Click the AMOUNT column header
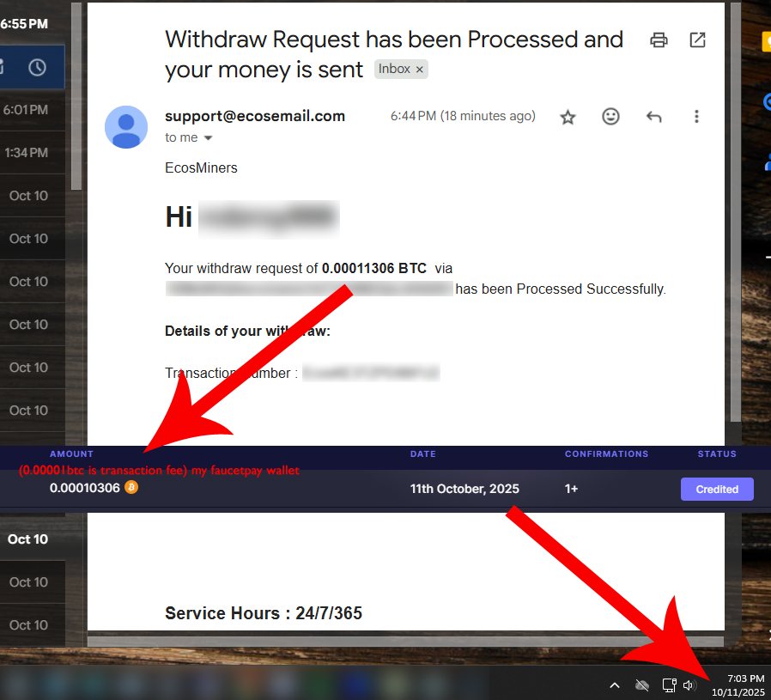This screenshot has height=700, width=771. click(71, 454)
